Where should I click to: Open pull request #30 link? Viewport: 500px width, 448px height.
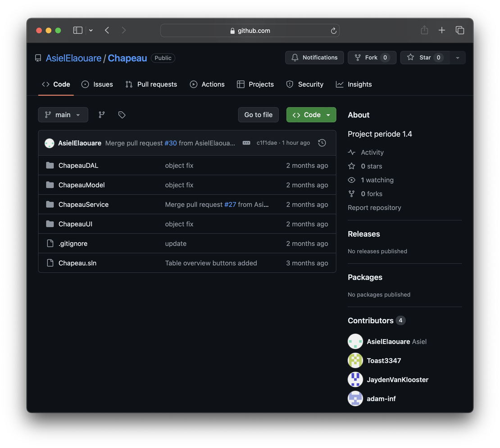point(171,142)
